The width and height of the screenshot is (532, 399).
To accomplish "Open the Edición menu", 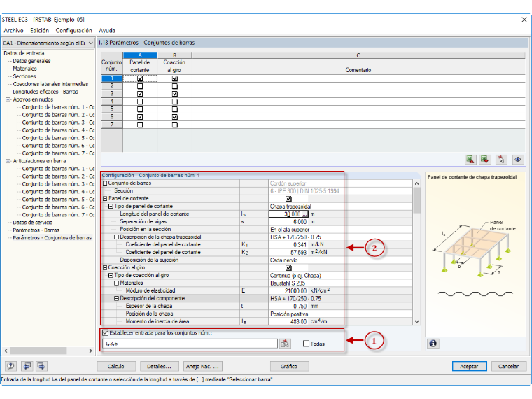I will (x=40, y=31).
